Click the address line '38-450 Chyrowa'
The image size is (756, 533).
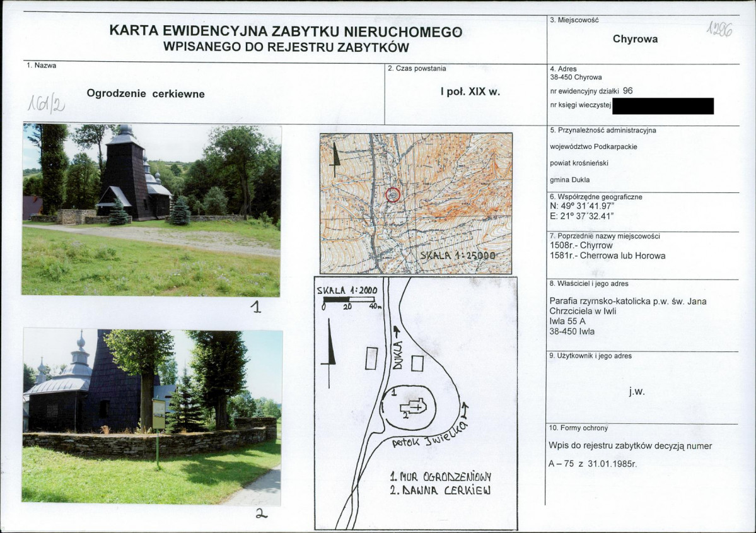coord(576,77)
